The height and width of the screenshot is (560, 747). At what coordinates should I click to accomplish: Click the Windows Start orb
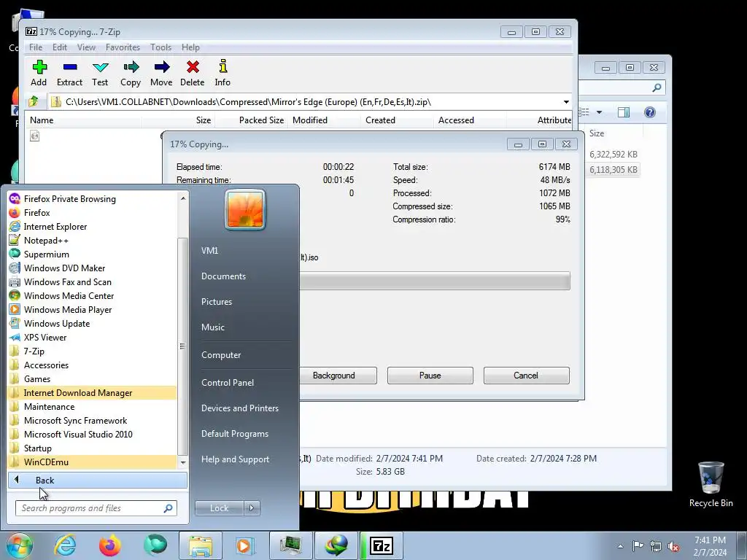pyautogui.click(x=19, y=545)
